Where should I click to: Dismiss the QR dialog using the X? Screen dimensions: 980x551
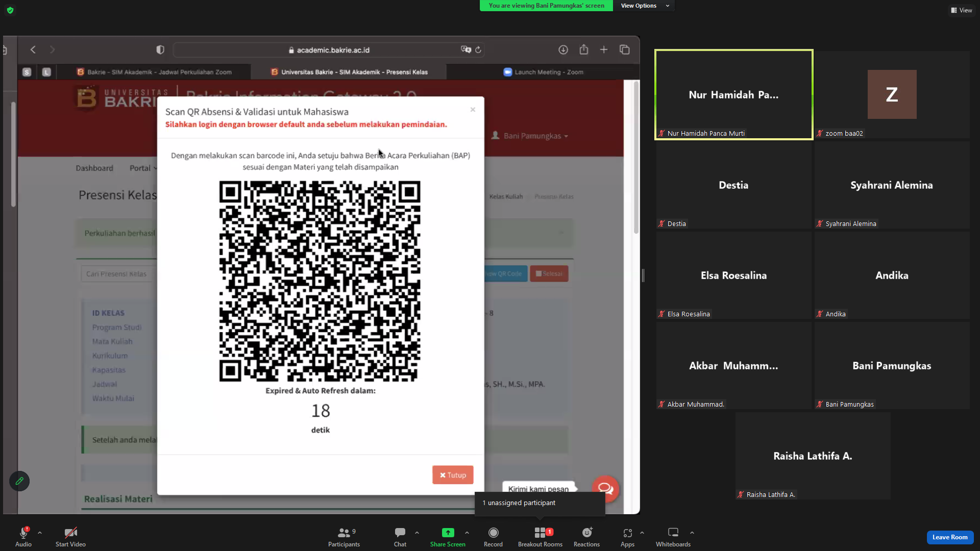pyautogui.click(x=473, y=110)
